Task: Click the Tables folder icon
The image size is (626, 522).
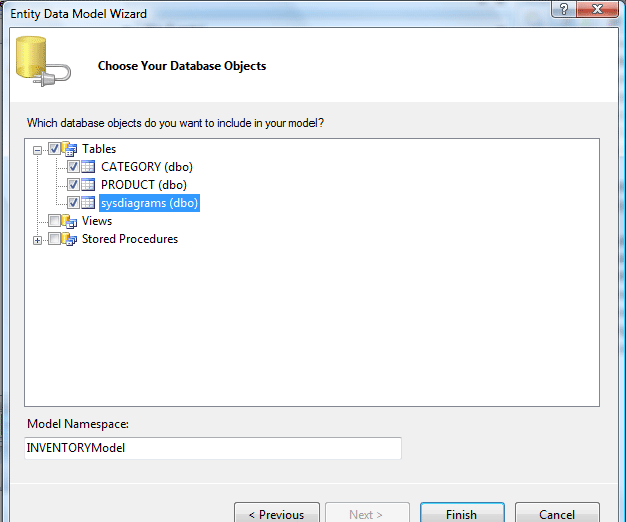Action: pos(69,149)
